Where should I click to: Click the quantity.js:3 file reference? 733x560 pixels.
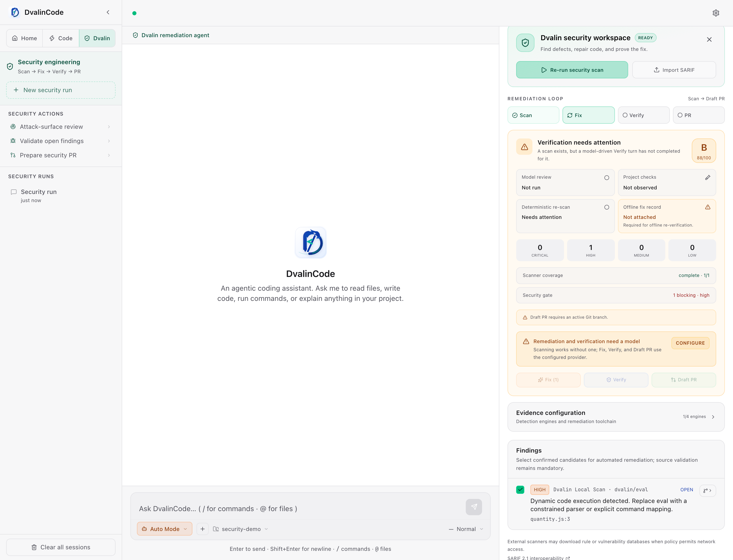click(x=550, y=519)
